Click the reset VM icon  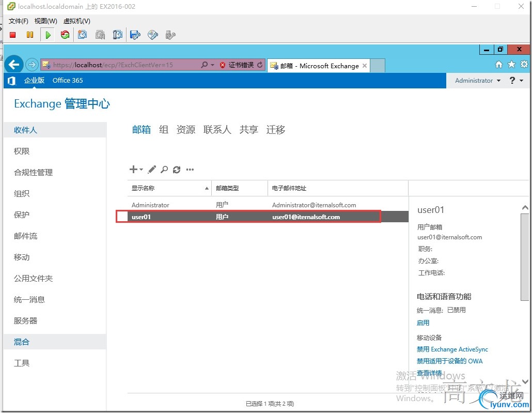pyautogui.click(x=65, y=35)
